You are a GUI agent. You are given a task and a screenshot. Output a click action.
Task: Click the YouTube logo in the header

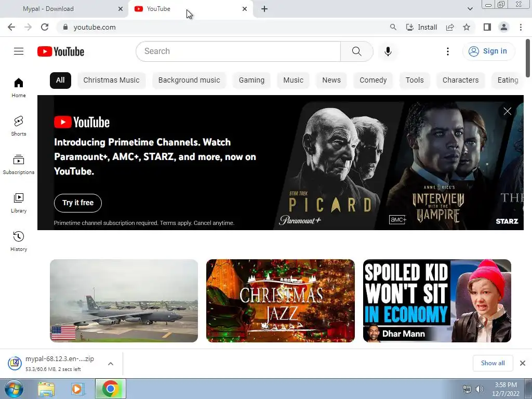(61, 51)
